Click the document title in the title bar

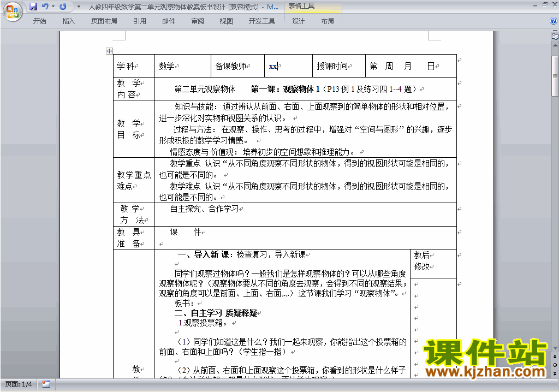pyautogui.click(x=183, y=7)
